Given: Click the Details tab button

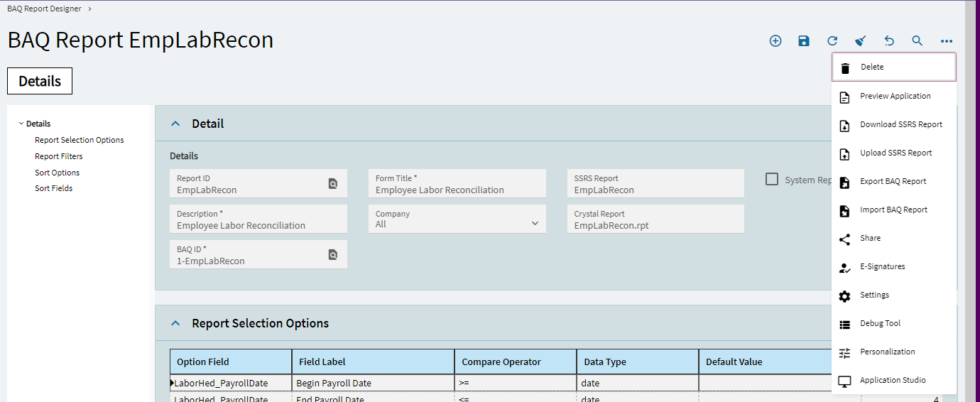Looking at the screenshot, I should pos(40,81).
